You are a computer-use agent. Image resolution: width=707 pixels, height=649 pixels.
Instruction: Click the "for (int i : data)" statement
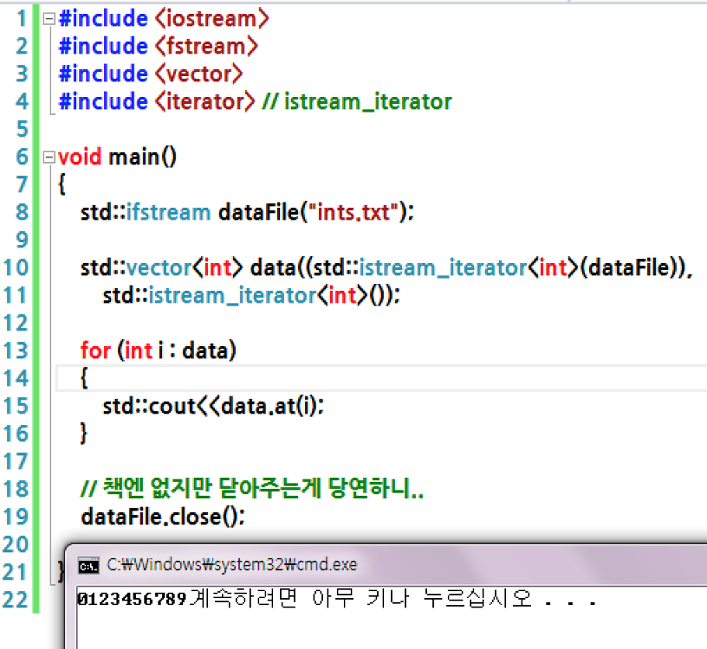point(158,350)
